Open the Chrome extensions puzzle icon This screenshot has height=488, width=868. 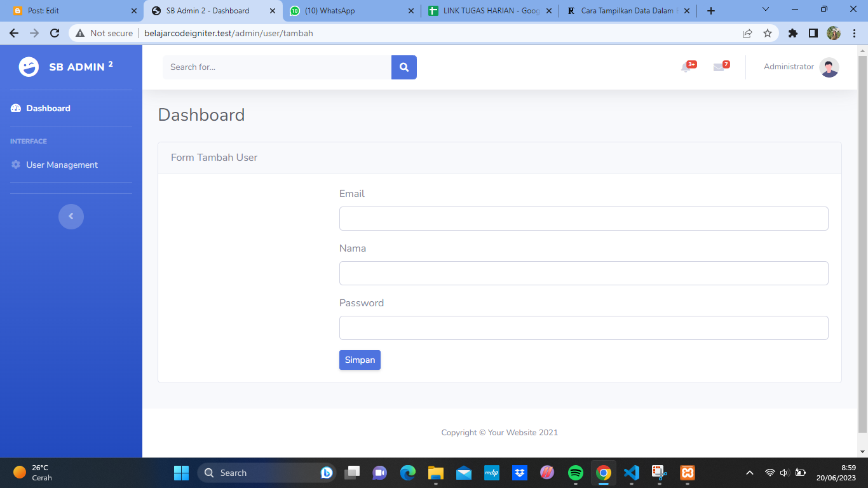click(793, 33)
